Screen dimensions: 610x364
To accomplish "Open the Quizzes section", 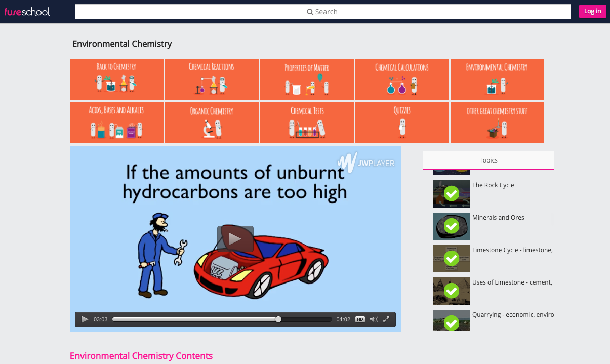I will 402,123.
